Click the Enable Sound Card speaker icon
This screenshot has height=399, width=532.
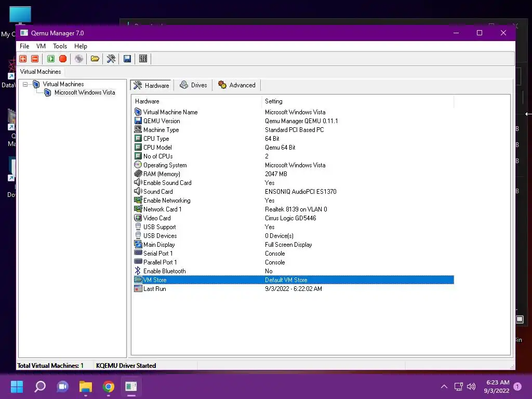pyautogui.click(x=138, y=182)
